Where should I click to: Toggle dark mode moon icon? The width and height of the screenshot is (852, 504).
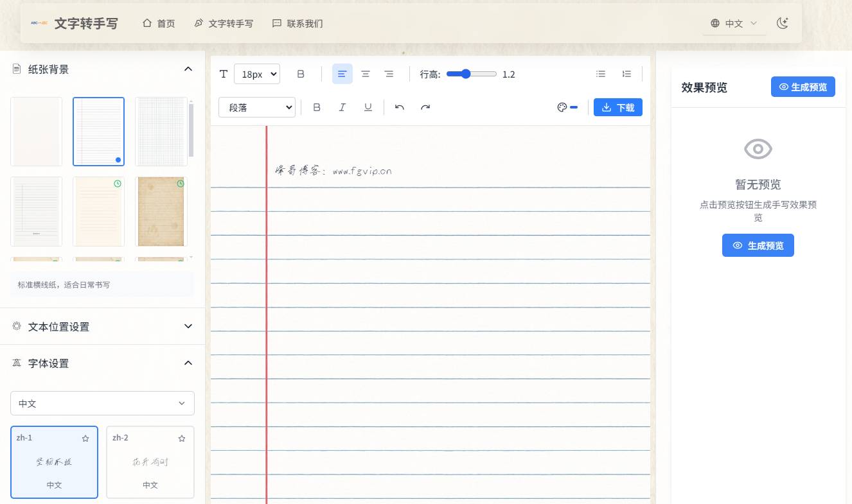click(x=782, y=23)
